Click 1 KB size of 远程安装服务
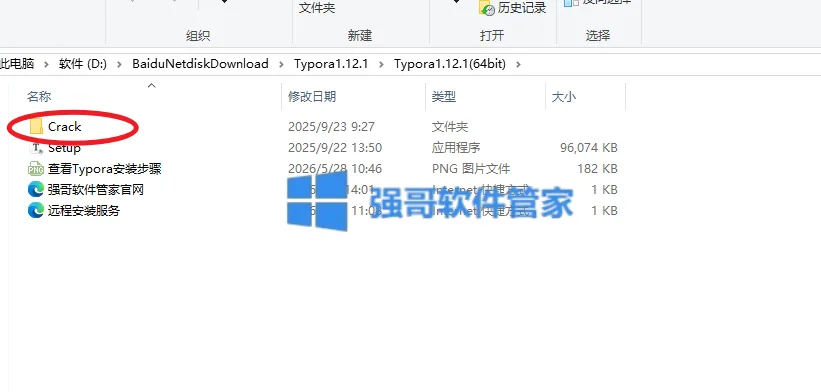This screenshot has width=821, height=392. pyautogui.click(x=604, y=210)
